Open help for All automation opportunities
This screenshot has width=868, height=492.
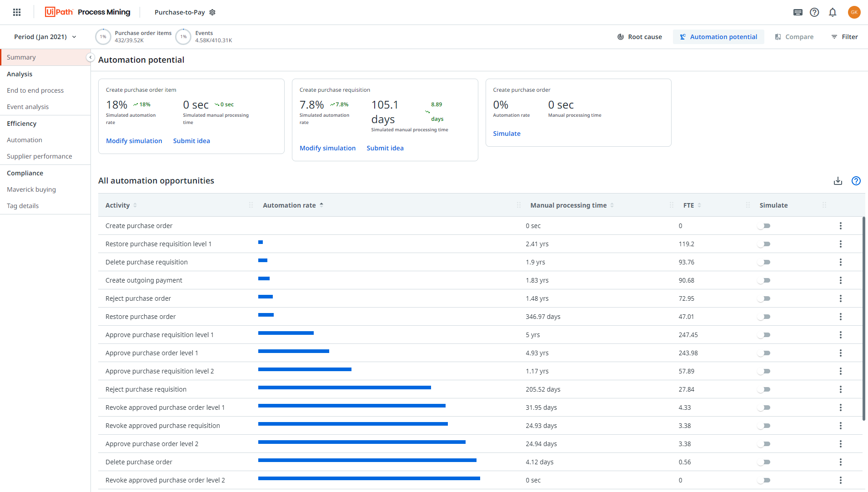[856, 181]
